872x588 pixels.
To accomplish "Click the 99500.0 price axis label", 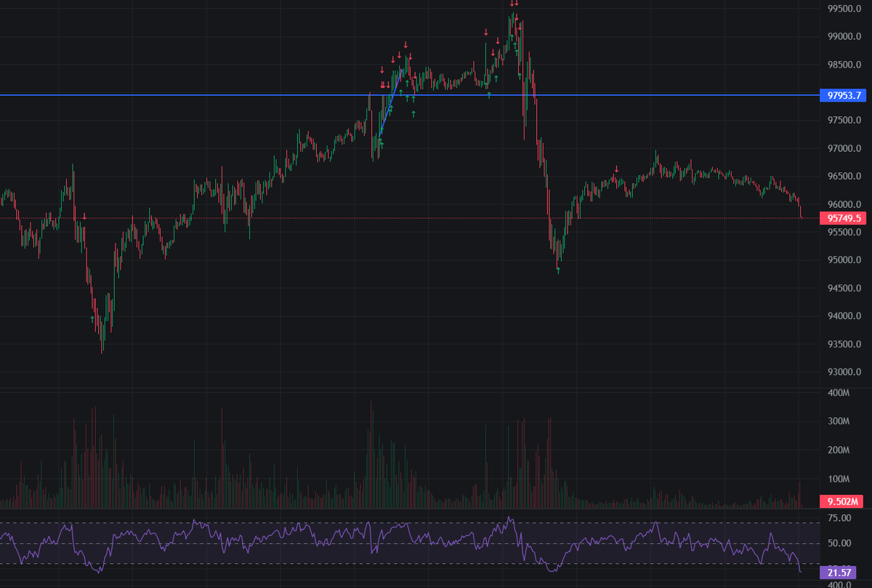I will tap(844, 9).
